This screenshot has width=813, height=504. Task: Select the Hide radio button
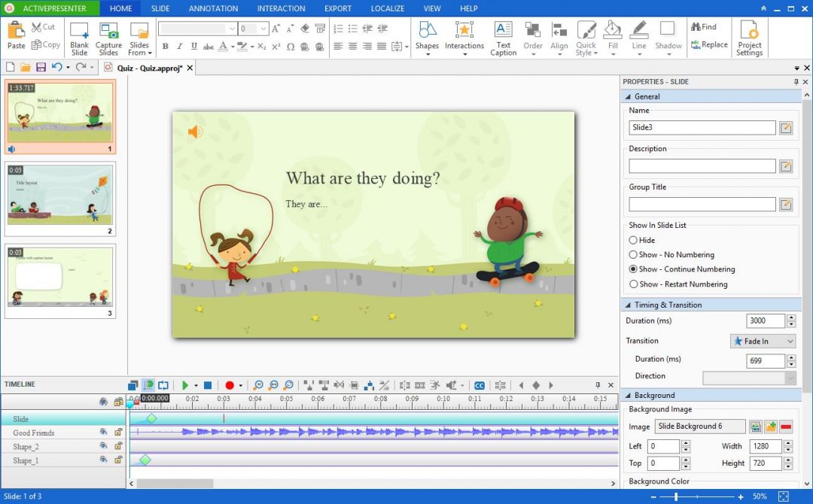(632, 240)
